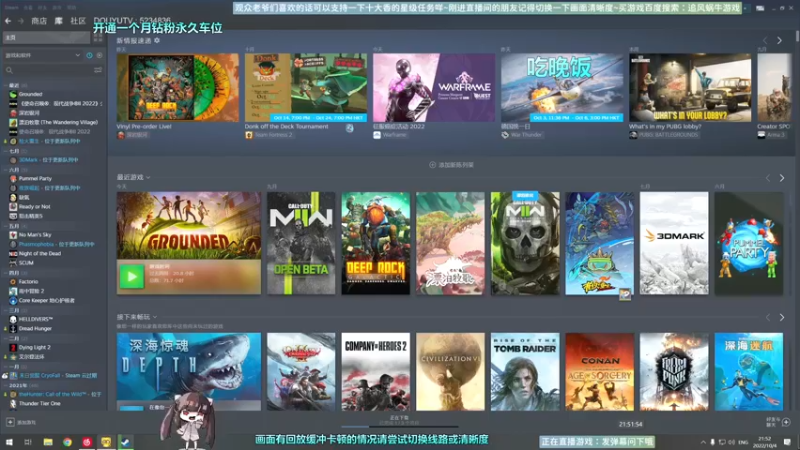Screen dimensions: 800x450
Task: Open the Pummel Party cover in recent games
Action: pyautogui.click(x=748, y=243)
